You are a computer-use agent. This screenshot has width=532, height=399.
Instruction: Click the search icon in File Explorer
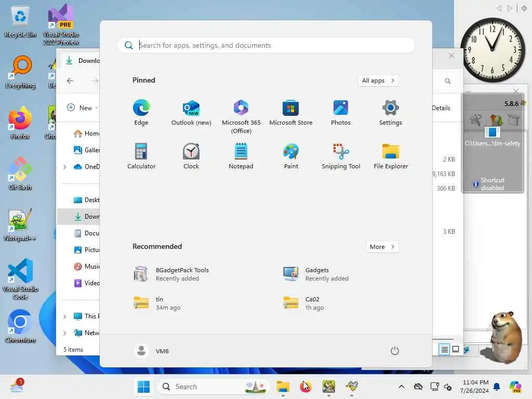pyautogui.click(x=448, y=81)
